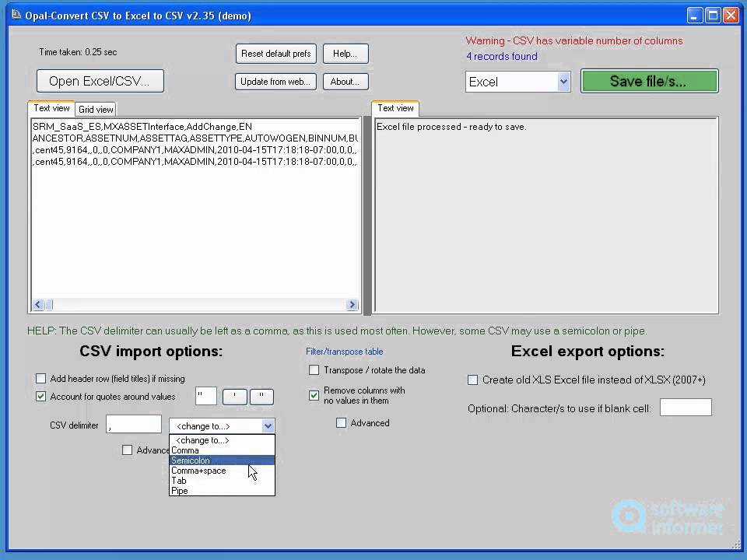Toggle Advanced checkbox under CSV delimiter

127,450
